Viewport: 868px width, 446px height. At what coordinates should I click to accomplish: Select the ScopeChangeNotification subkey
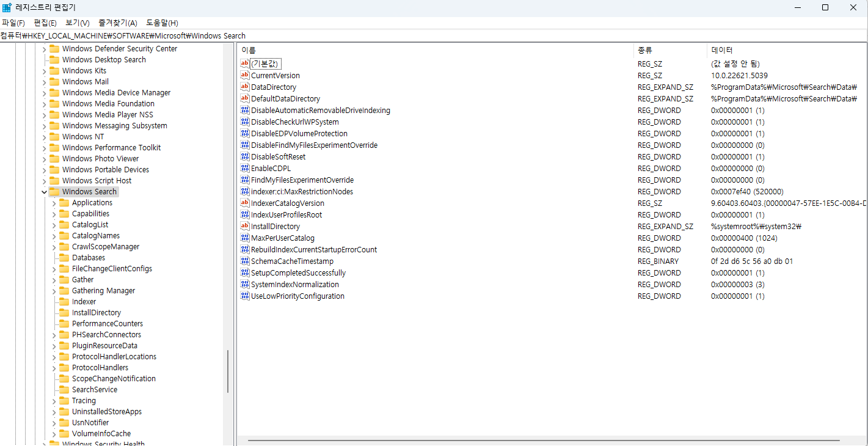point(114,378)
